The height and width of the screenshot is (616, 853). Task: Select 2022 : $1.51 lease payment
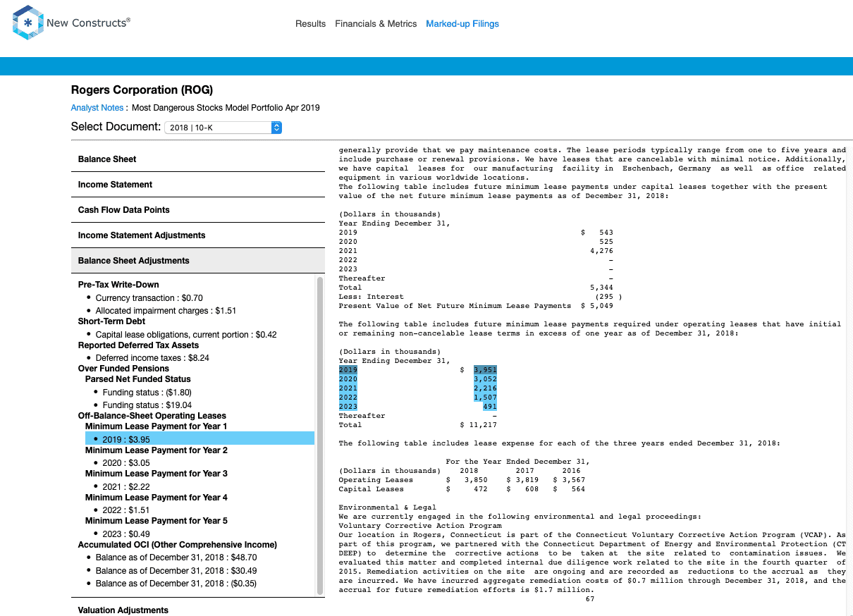pos(126,510)
